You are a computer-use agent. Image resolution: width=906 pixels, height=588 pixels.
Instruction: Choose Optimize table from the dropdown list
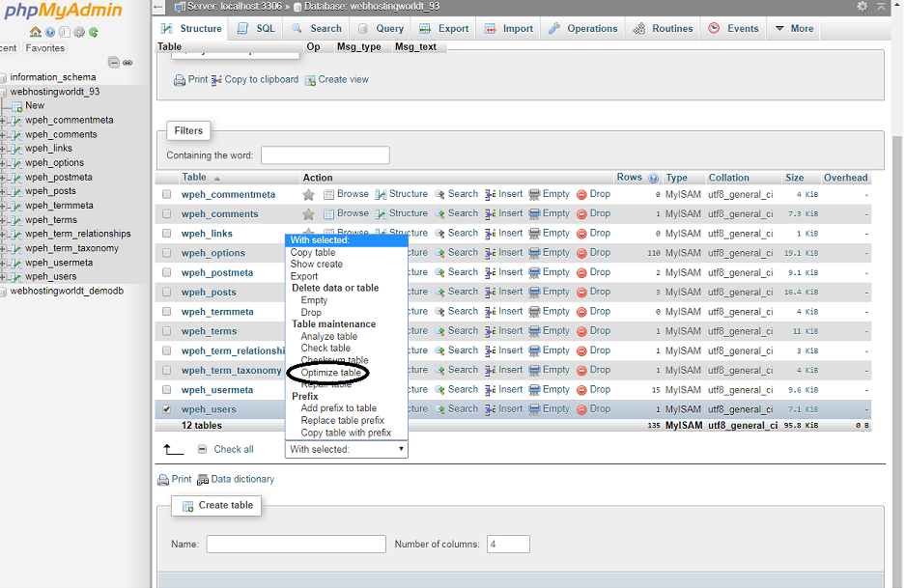pyautogui.click(x=330, y=373)
